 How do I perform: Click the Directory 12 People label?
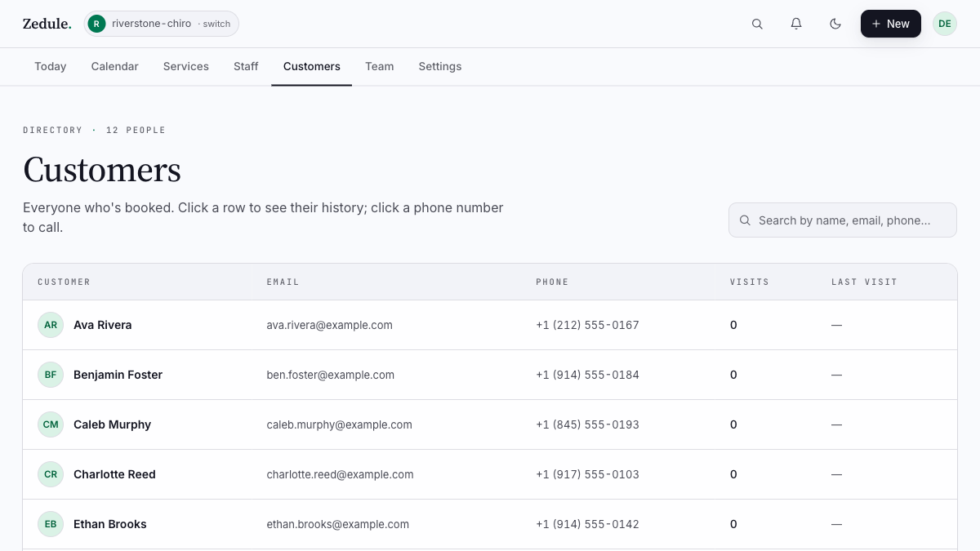94,130
